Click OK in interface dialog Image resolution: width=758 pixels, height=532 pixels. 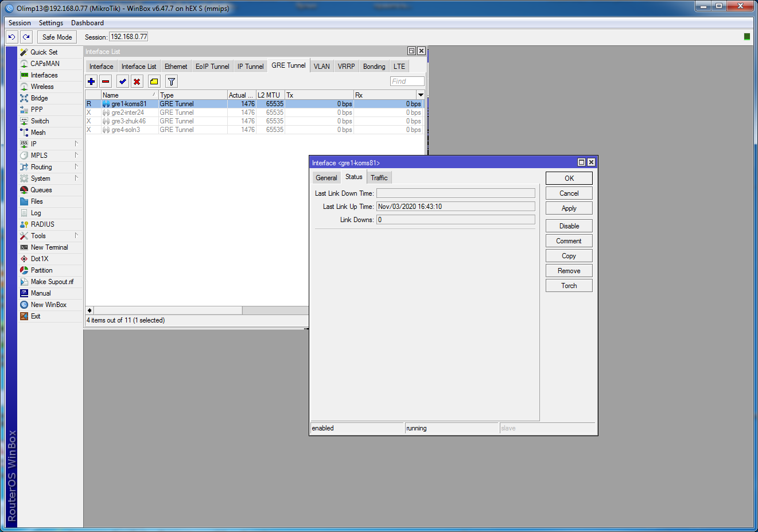(569, 178)
